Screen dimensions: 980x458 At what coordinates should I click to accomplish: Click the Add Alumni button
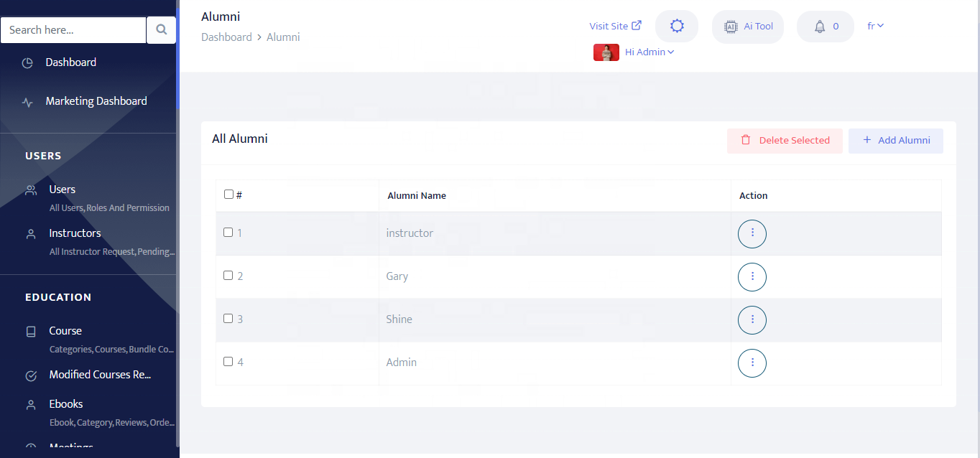(x=896, y=141)
